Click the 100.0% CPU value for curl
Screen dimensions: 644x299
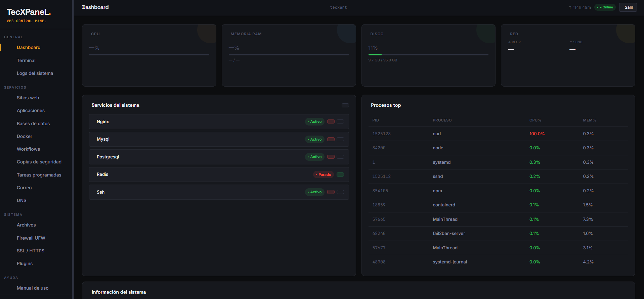coord(537,134)
